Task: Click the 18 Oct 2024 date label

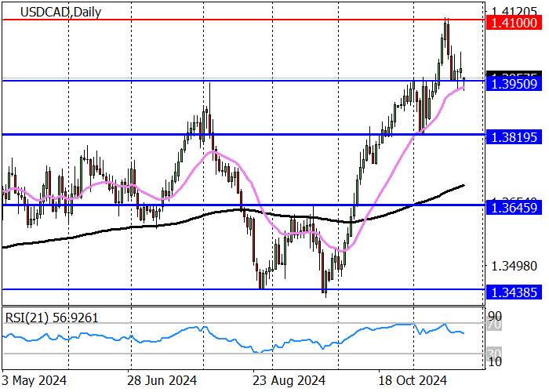Action: click(x=413, y=380)
